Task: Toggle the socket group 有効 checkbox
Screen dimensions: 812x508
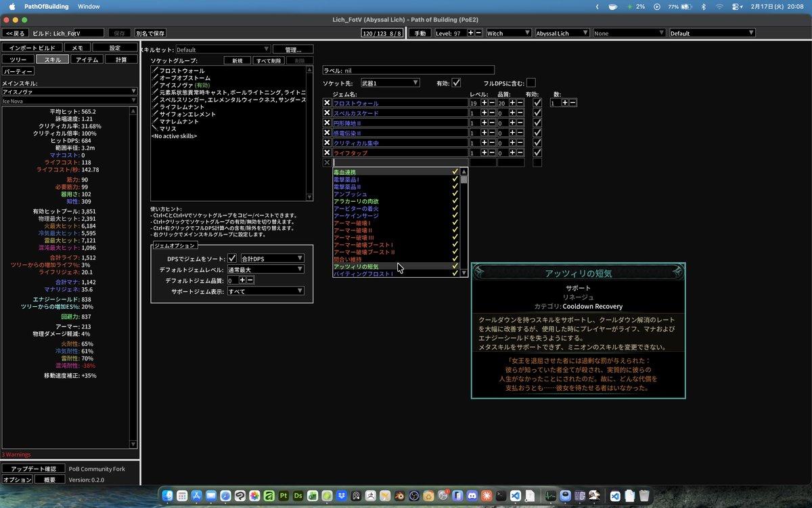Action: 456,83
